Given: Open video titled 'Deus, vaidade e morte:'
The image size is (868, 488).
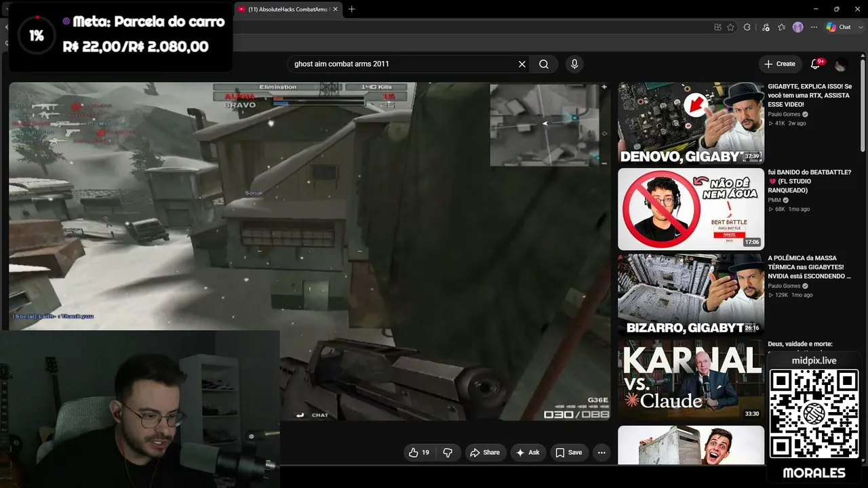Looking at the screenshot, I should coord(800,344).
